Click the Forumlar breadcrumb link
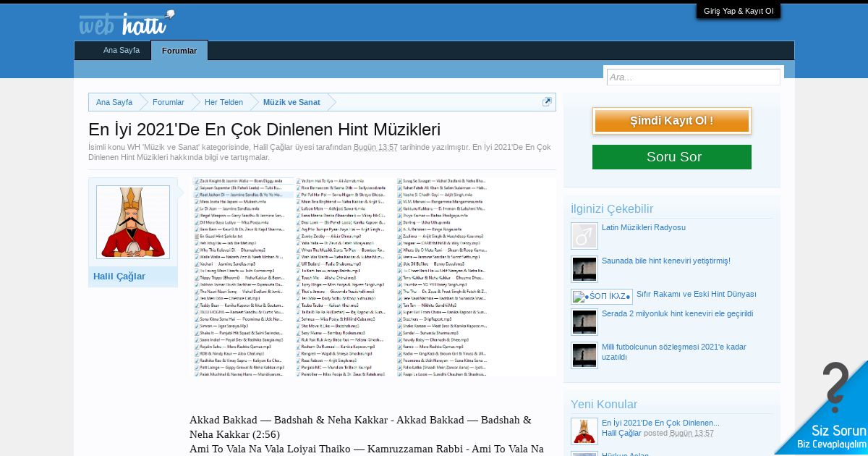Screen dimensions: 868x456 pos(169,102)
